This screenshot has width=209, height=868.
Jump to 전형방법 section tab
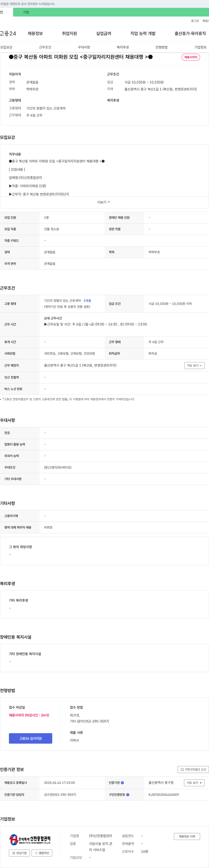click(x=161, y=47)
